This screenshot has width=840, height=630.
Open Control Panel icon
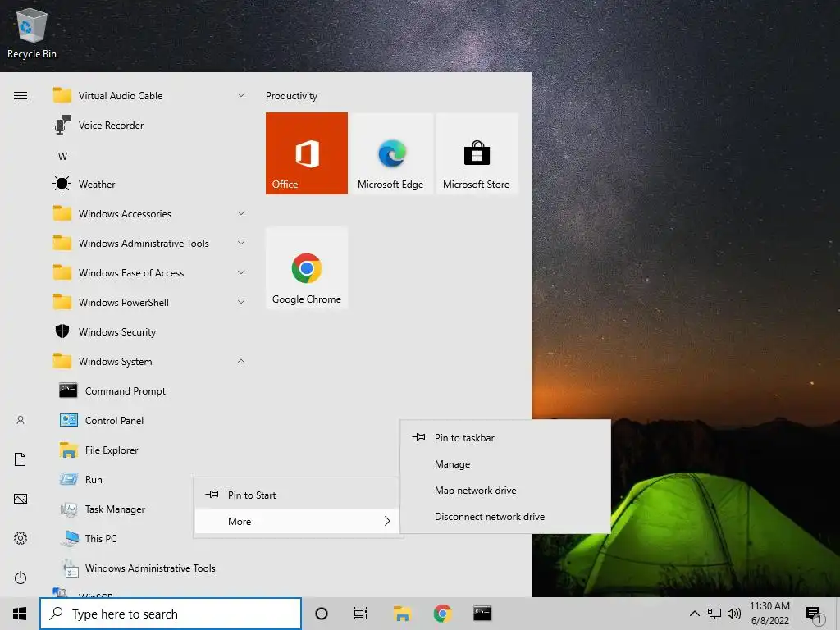coord(69,421)
